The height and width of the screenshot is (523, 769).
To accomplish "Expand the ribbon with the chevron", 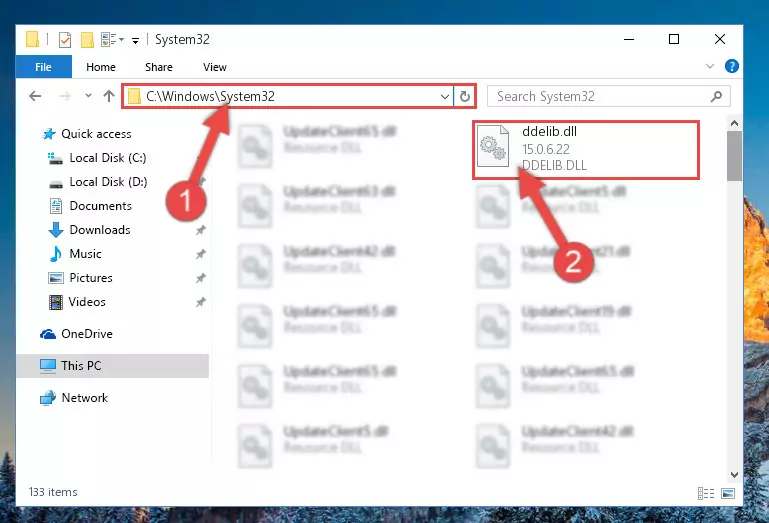I will tap(709, 66).
